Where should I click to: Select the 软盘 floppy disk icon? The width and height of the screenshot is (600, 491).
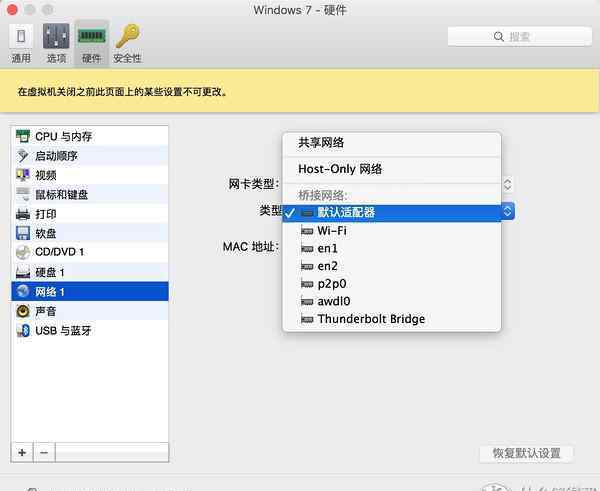pyautogui.click(x=23, y=233)
